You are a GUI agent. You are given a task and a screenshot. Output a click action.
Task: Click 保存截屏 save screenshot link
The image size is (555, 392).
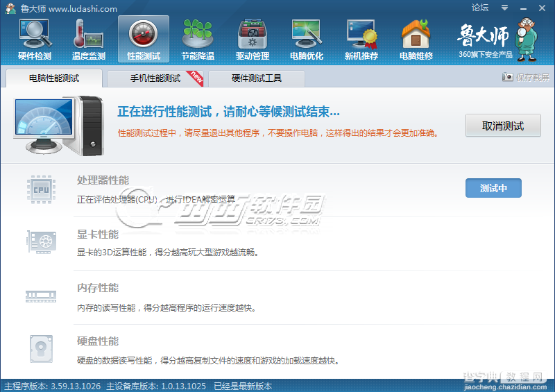point(533,77)
